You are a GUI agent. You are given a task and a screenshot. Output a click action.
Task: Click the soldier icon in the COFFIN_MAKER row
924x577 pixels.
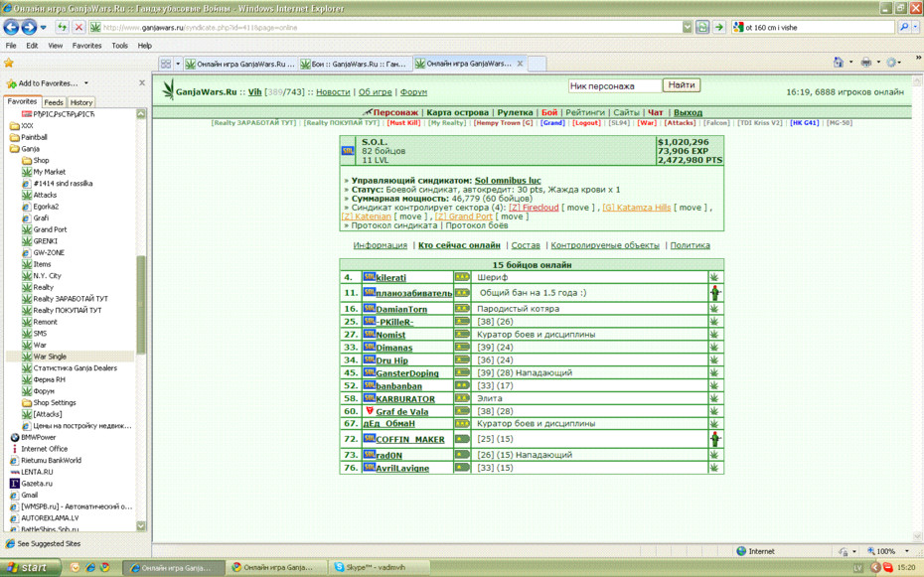714,439
